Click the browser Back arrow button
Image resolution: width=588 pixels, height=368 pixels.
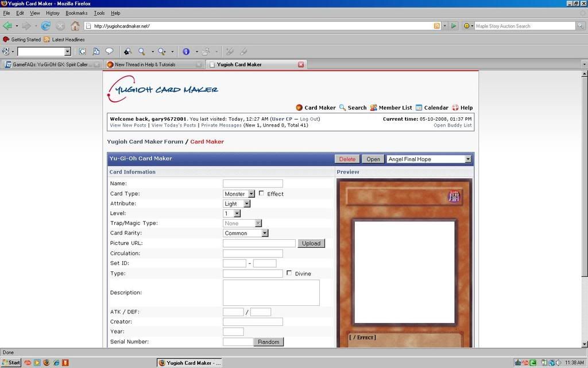(7, 26)
